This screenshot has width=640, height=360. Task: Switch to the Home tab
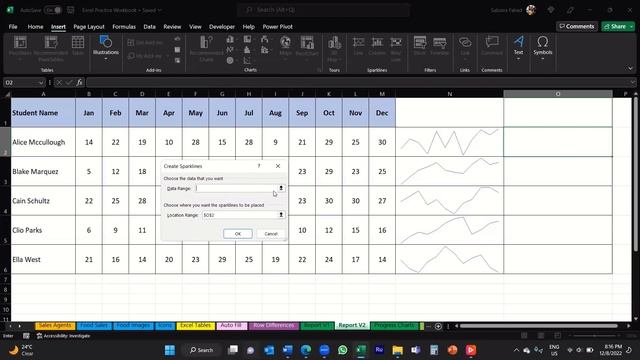pos(36,27)
